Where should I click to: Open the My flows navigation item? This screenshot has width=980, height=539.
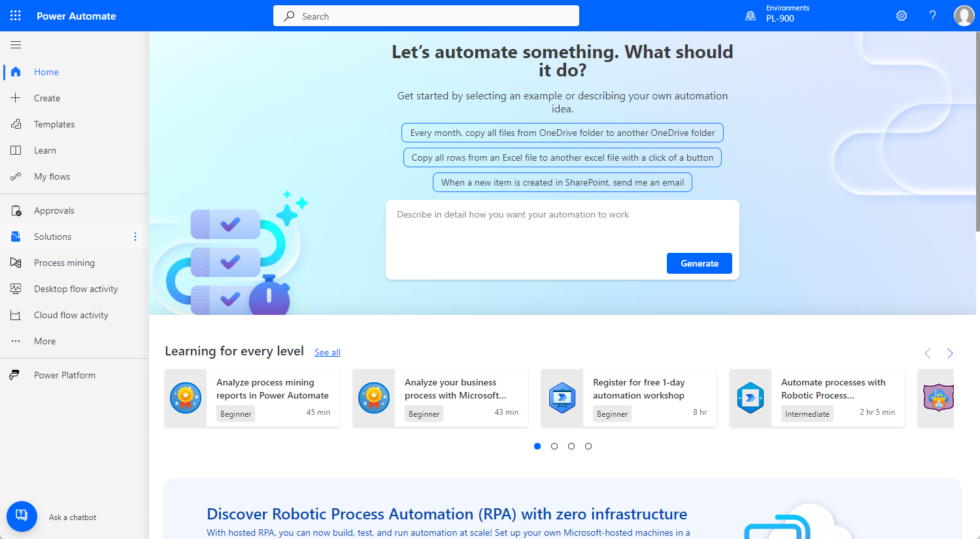pos(75,176)
